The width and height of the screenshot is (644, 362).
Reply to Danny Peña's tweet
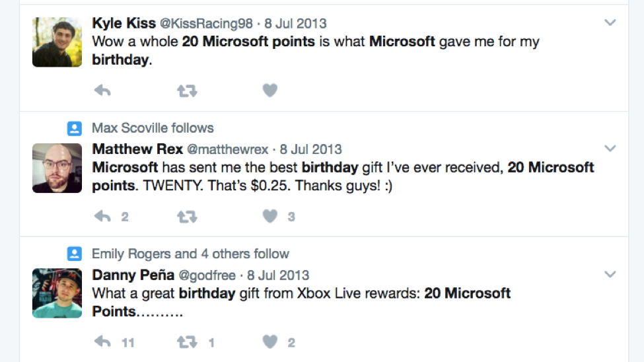click(102, 342)
